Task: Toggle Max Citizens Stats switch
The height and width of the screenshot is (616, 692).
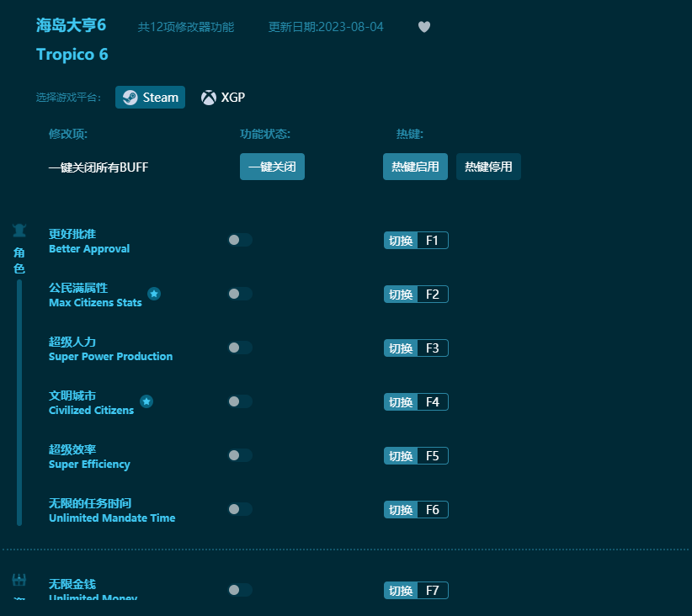Action: click(x=240, y=294)
